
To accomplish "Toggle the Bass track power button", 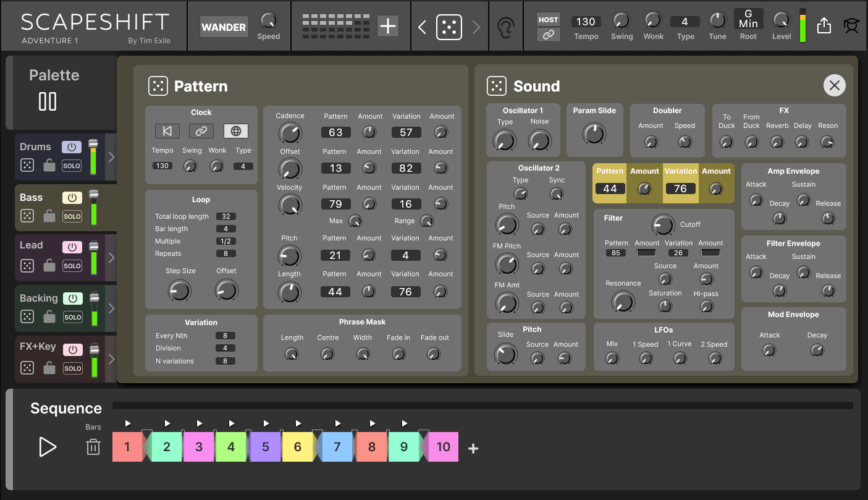I will click(72, 198).
